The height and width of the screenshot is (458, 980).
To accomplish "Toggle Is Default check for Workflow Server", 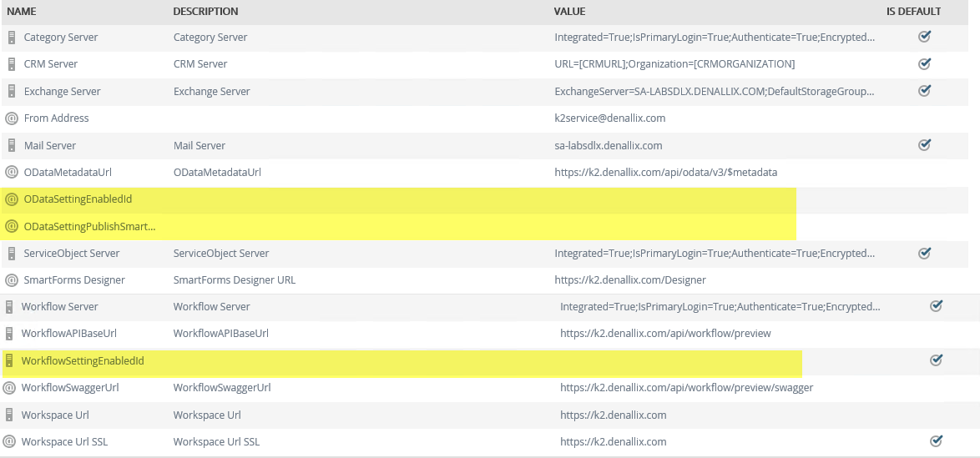I will (x=936, y=305).
